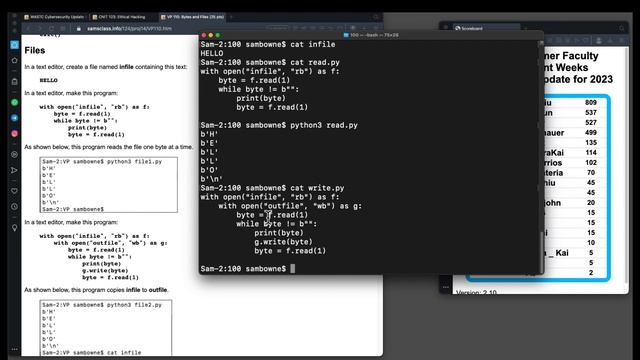This screenshot has width=640, height=360.
Task: Click the 'Version: 2.10' text in scoreboard
Action: (x=476, y=292)
